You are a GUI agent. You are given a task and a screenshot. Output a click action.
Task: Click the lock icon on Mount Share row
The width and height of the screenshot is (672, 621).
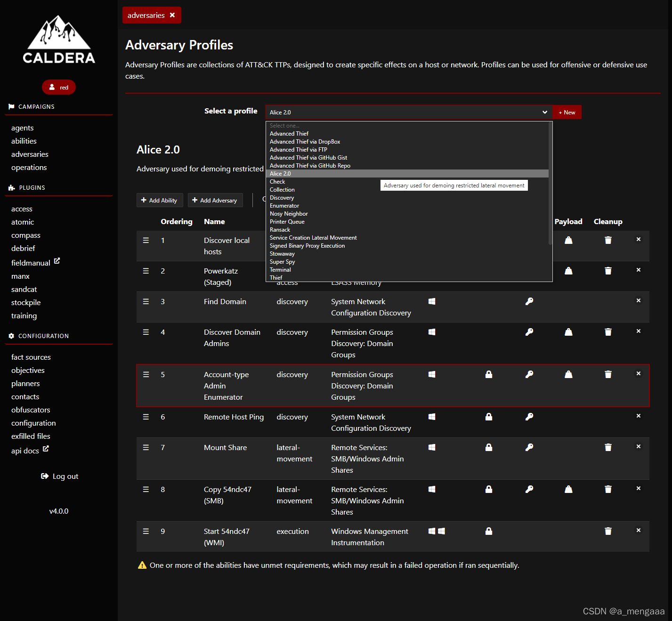[x=488, y=447]
